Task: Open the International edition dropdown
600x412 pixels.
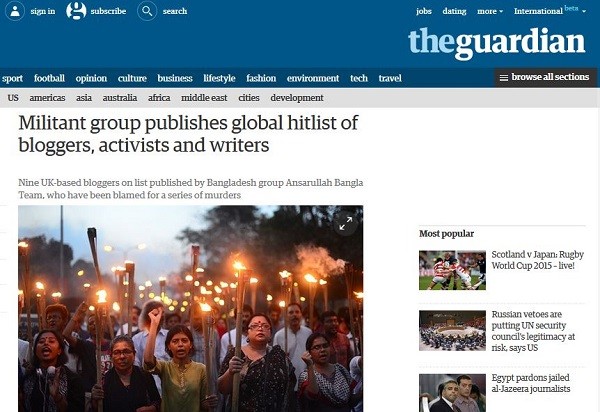Action: pyautogui.click(x=549, y=11)
